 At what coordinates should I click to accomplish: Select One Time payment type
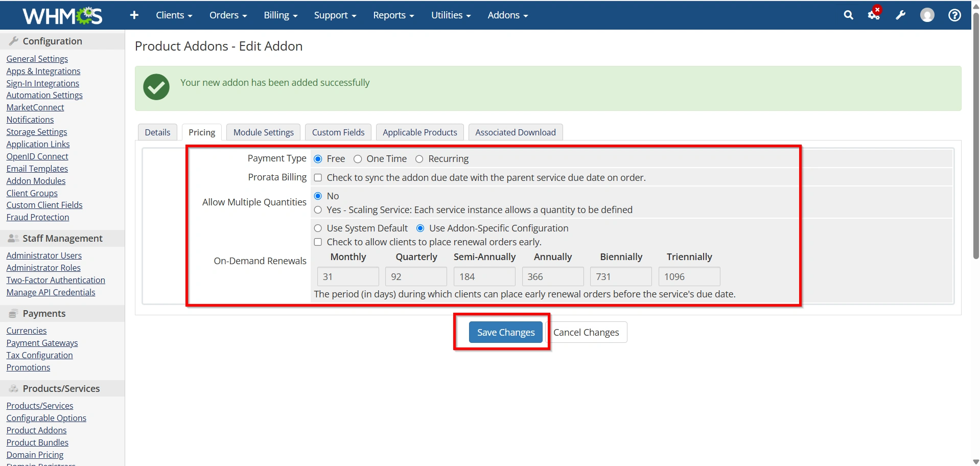point(358,159)
